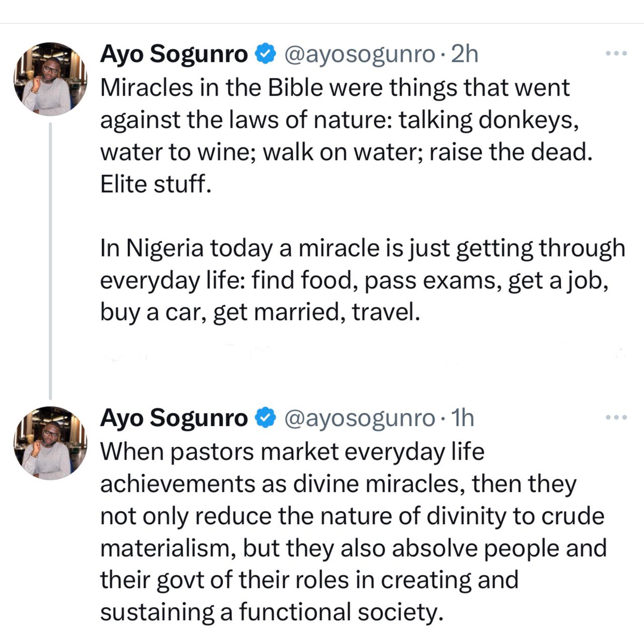
Task: Click the 1h timestamp of second tweet
Action: coord(462,418)
